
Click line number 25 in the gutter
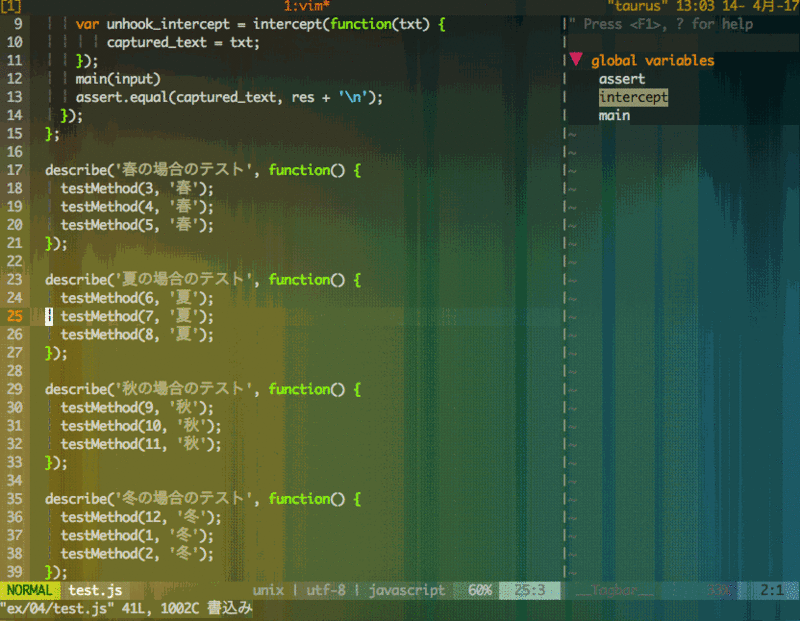click(x=15, y=316)
